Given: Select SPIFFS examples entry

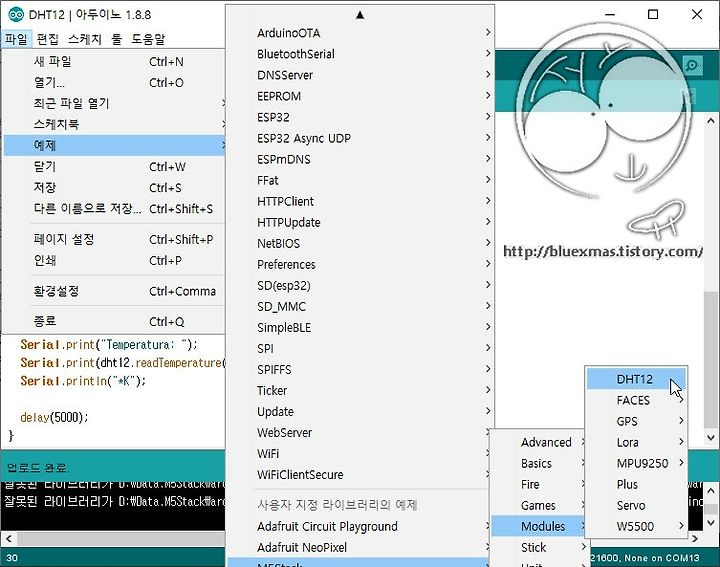Looking at the screenshot, I should pyautogui.click(x=360, y=370).
